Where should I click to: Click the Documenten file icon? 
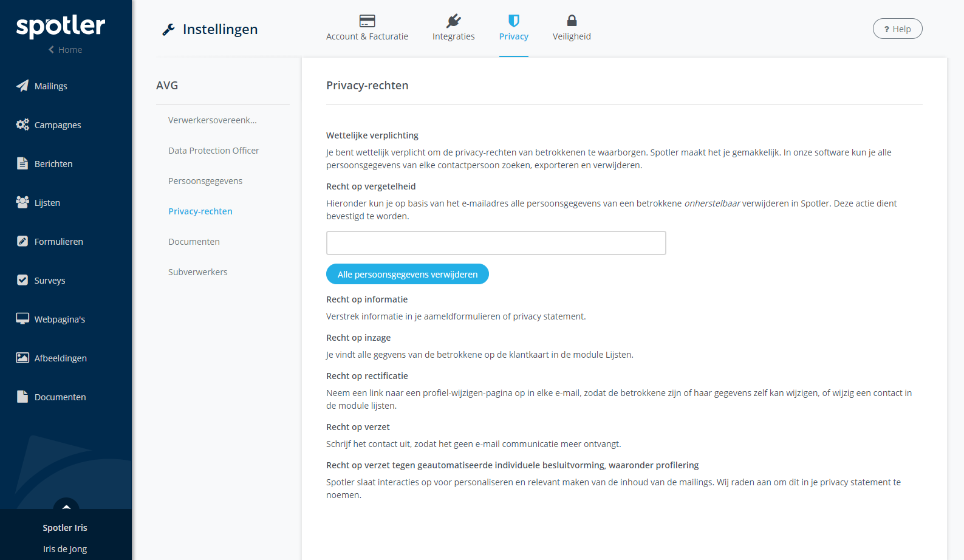pyautogui.click(x=22, y=397)
